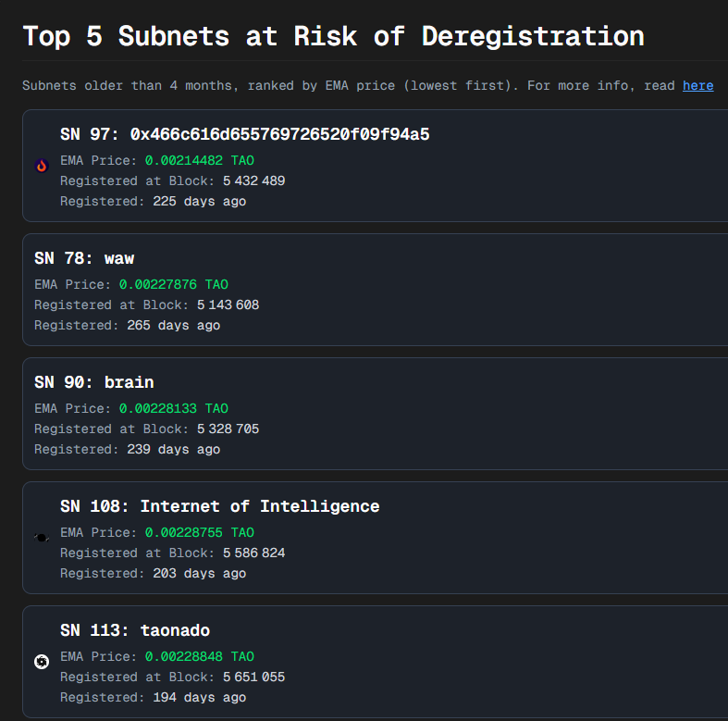The width and height of the screenshot is (728, 721).
Task: Select the SN 97 subnet title
Action: (x=245, y=134)
